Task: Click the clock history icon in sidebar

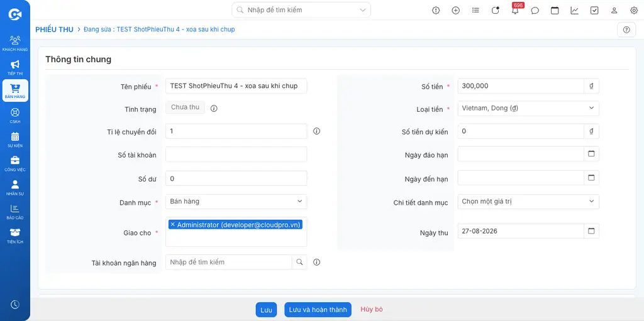Action: pyautogui.click(x=15, y=304)
